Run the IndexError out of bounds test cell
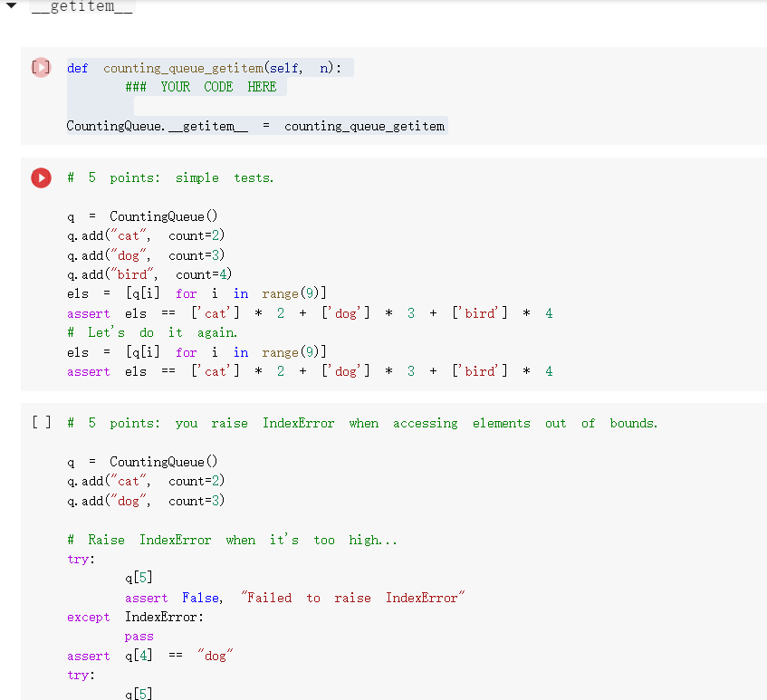The image size is (767, 700). (x=41, y=422)
